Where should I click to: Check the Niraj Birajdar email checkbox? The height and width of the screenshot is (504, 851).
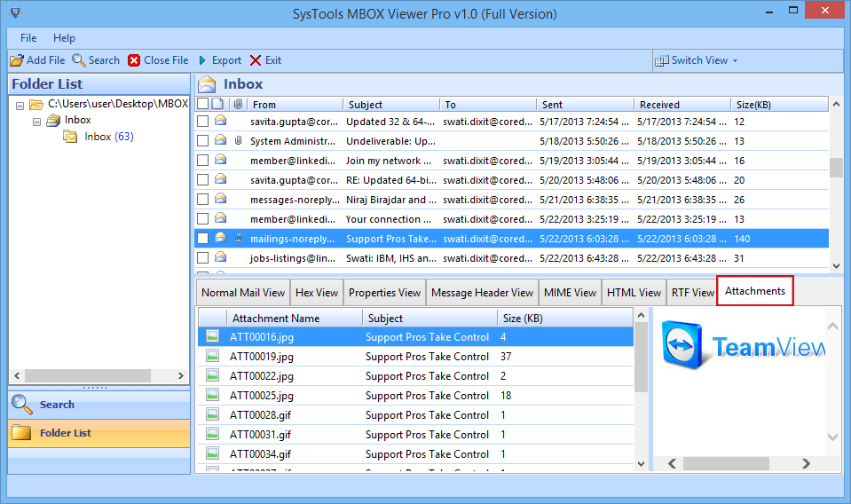[x=202, y=199]
